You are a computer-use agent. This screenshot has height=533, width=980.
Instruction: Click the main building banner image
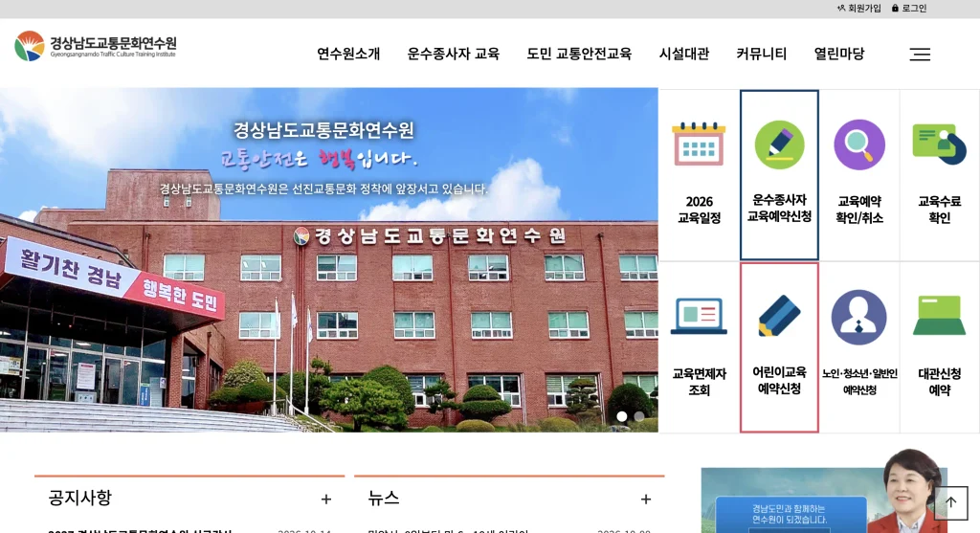(329, 260)
